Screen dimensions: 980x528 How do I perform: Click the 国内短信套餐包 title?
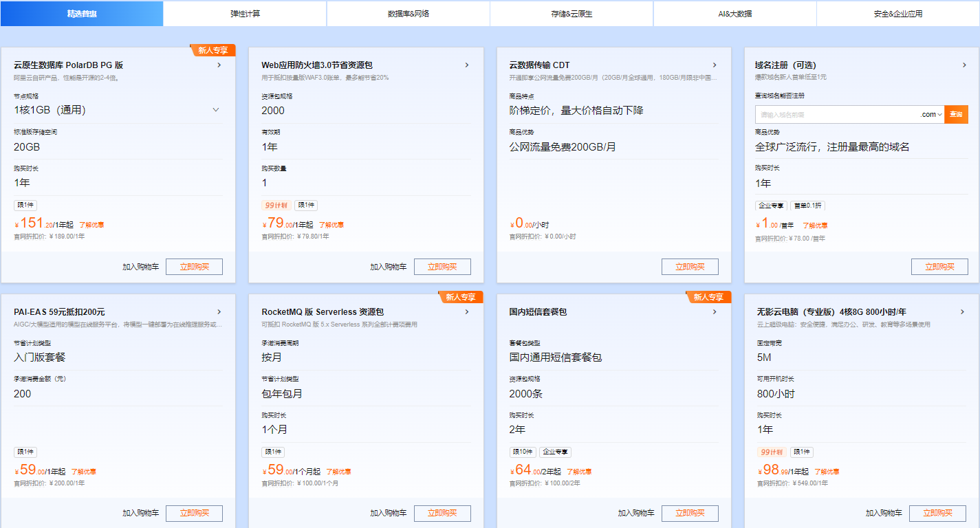538,312
